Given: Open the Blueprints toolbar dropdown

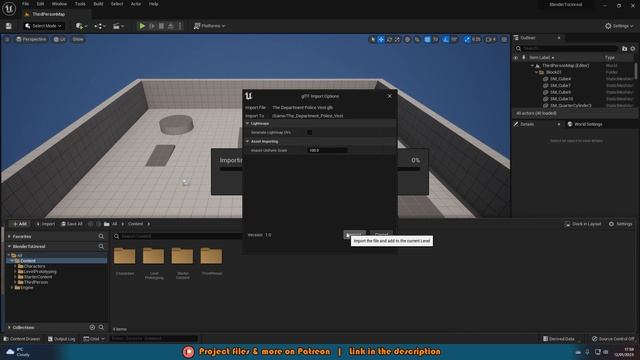Looking at the screenshot, I should point(100,26).
